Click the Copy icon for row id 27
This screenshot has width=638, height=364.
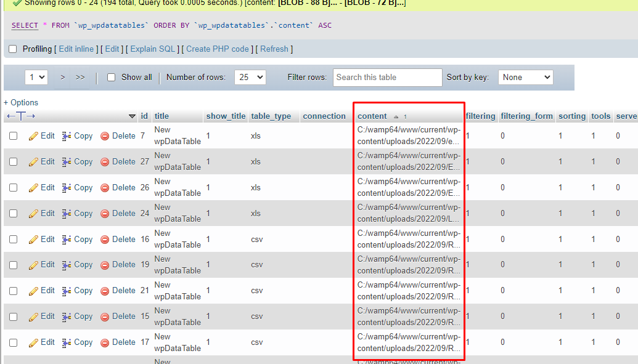(67, 162)
